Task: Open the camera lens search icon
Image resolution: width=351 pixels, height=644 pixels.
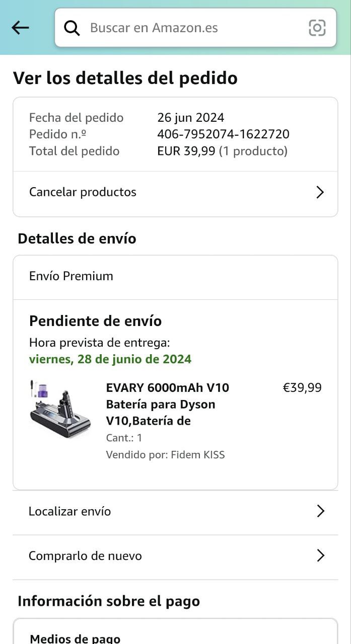Action: (x=317, y=28)
